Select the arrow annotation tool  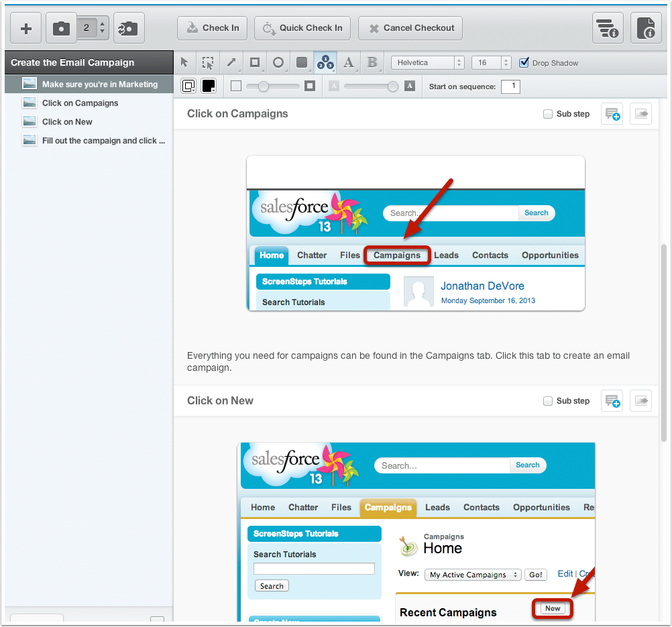[231, 62]
